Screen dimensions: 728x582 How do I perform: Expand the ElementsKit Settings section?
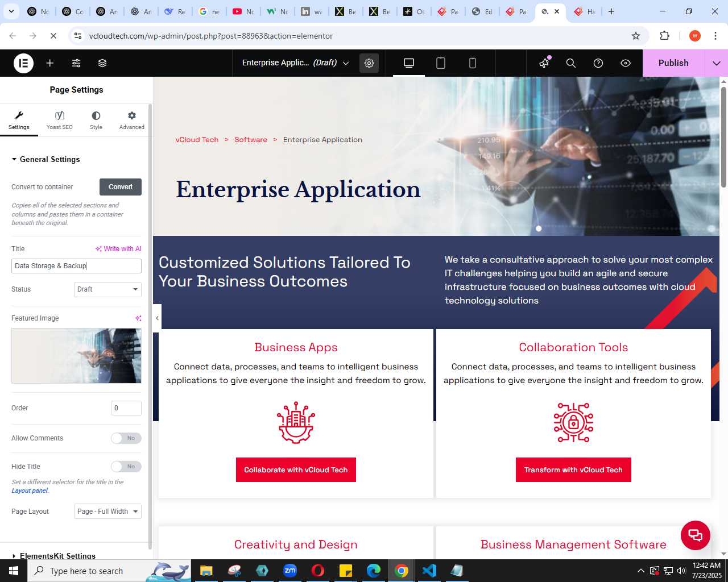click(x=53, y=556)
